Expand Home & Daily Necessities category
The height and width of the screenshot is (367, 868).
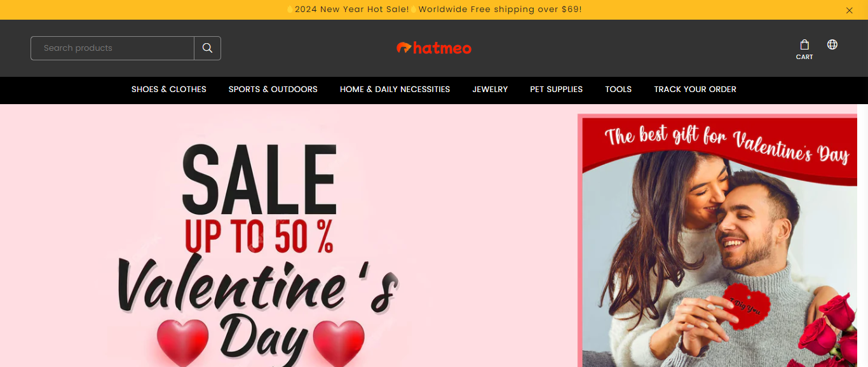[x=395, y=90]
